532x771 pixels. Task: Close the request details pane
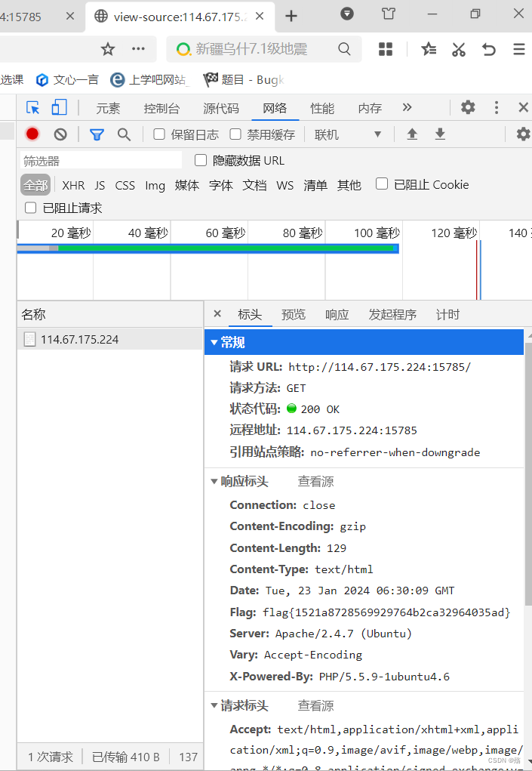[217, 313]
